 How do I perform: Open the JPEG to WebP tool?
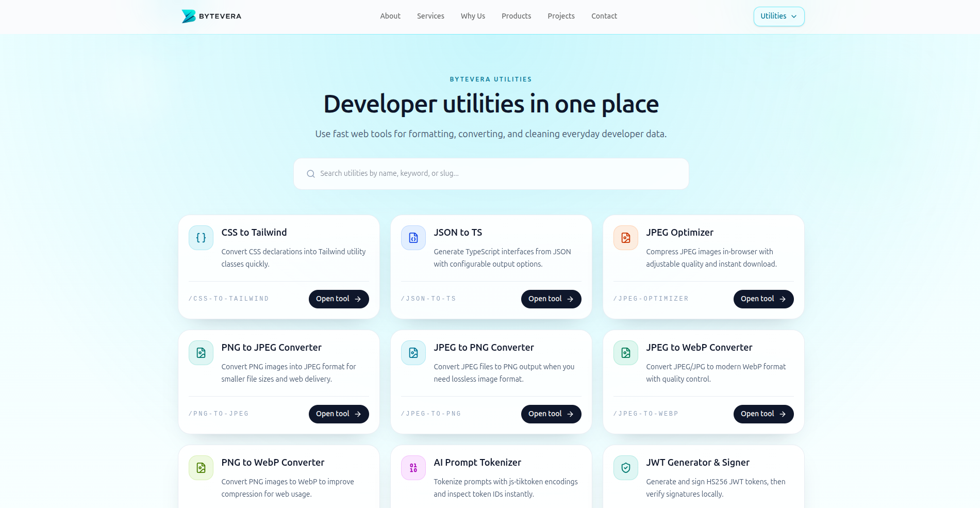click(763, 414)
